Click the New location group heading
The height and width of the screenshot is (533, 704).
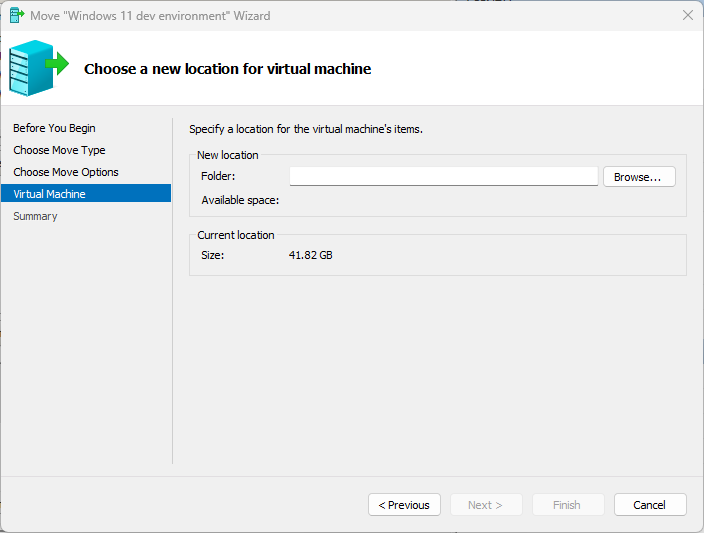(228, 155)
